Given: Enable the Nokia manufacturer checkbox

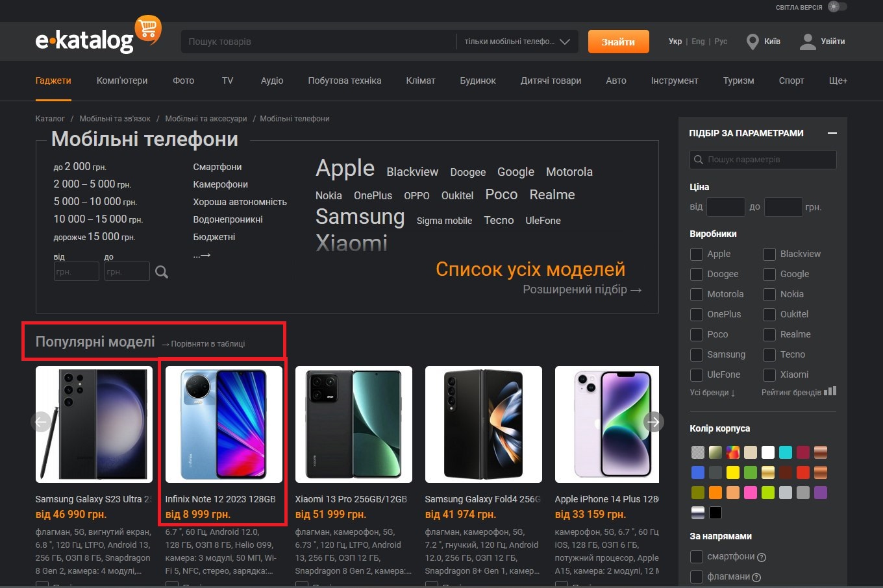Looking at the screenshot, I should (x=769, y=294).
